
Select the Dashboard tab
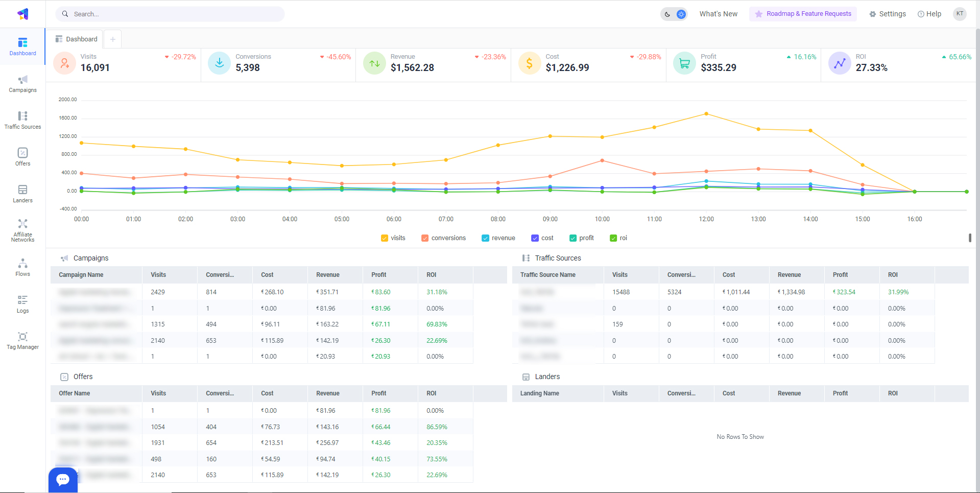tap(76, 39)
